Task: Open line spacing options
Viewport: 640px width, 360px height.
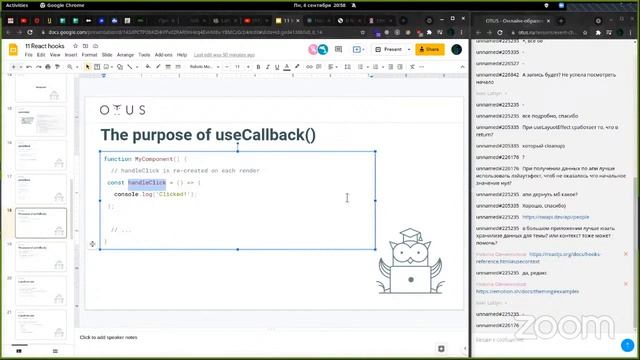Action: click(x=347, y=67)
